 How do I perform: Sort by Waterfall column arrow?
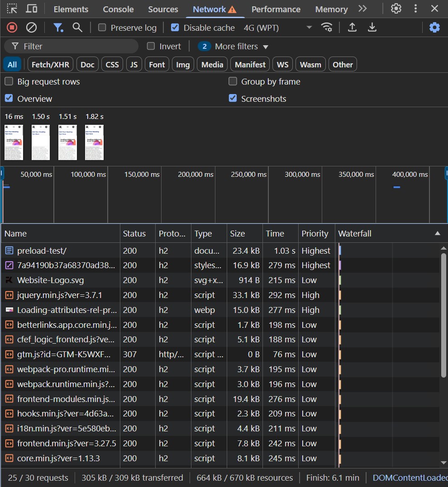point(438,233)
